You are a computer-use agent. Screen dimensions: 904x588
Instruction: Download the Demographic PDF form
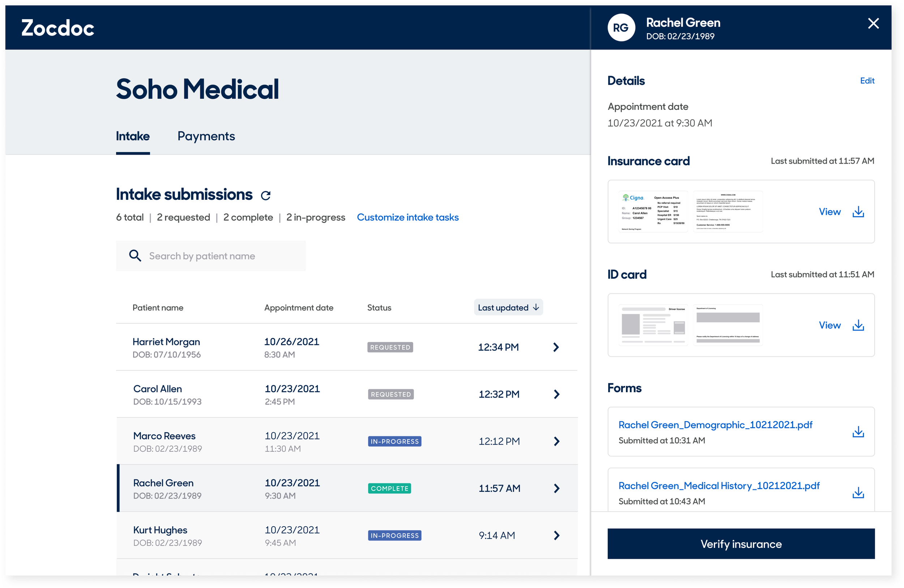858,432
